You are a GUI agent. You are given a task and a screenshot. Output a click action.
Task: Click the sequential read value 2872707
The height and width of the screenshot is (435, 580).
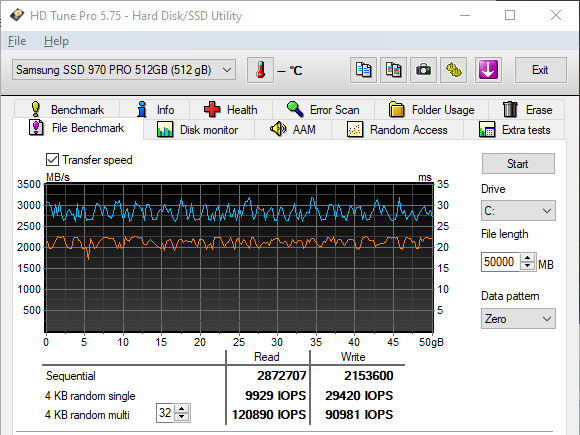pyautogui.click(x=281, y=375)
